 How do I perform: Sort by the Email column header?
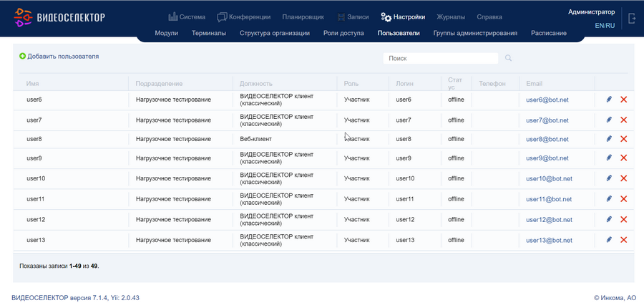click(534, 84)
